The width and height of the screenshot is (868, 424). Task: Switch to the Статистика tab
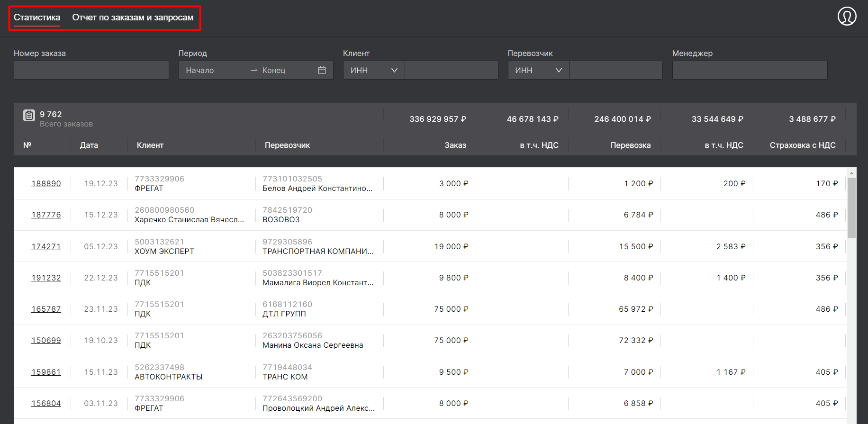coord(37,18)
